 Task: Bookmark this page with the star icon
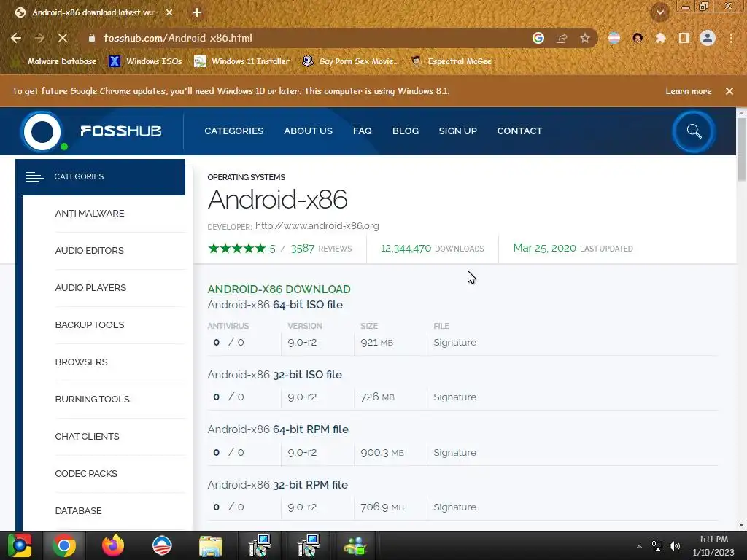click(x=585, y=38)
